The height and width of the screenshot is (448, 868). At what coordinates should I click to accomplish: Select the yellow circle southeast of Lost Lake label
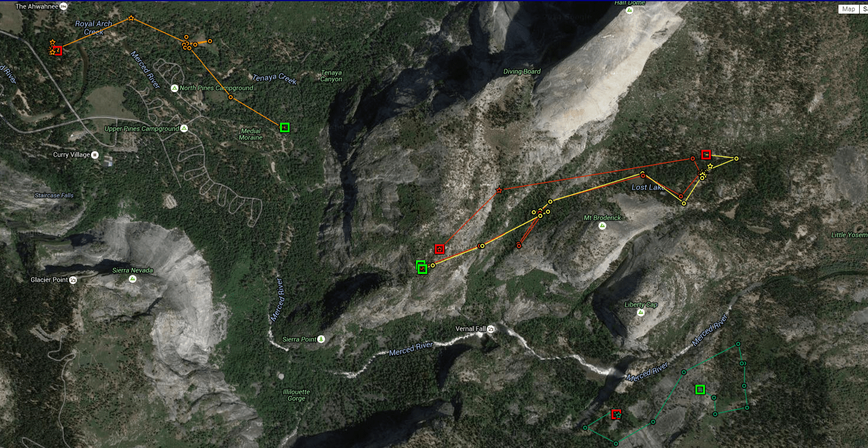click(684, 203)
